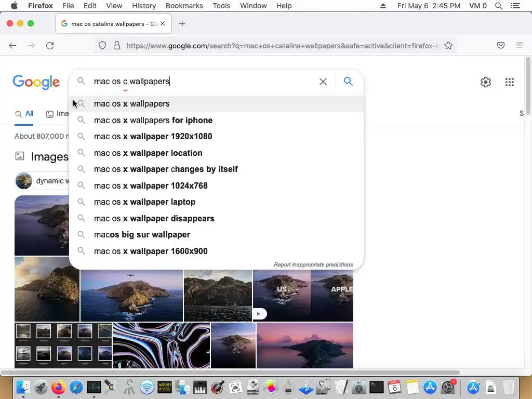Open the Firefox hamburger menu
This screenshot has width=532, height=399.
519,45
